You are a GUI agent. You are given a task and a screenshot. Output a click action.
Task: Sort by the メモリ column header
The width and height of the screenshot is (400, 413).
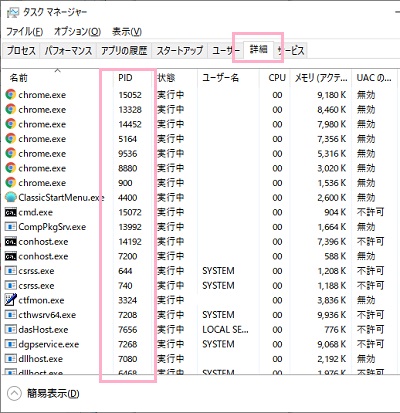321,78
